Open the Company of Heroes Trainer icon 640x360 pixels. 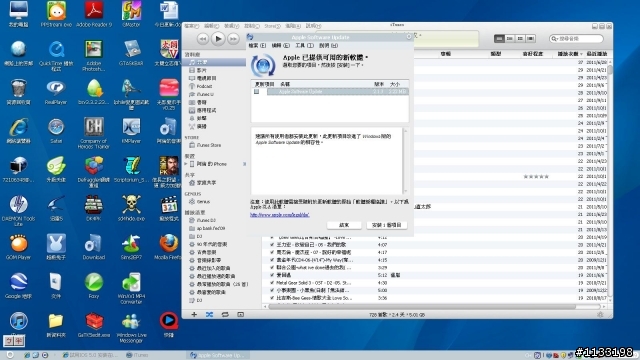(93, 133)
